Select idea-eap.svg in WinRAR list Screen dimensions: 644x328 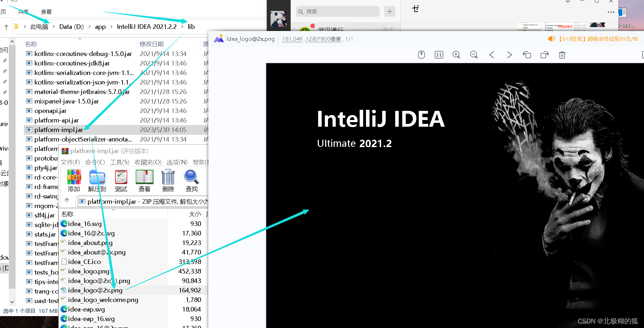click(87, 309)
